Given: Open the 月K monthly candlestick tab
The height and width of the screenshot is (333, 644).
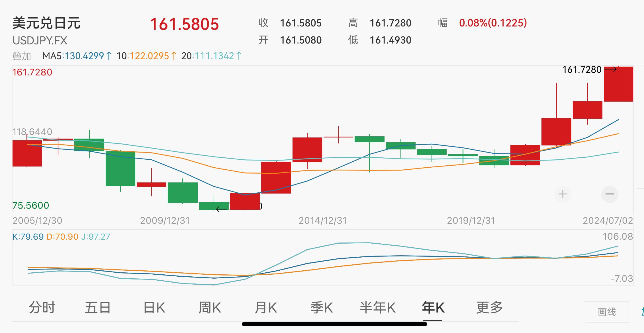Looking at the screenshot, I should (266, 308).
